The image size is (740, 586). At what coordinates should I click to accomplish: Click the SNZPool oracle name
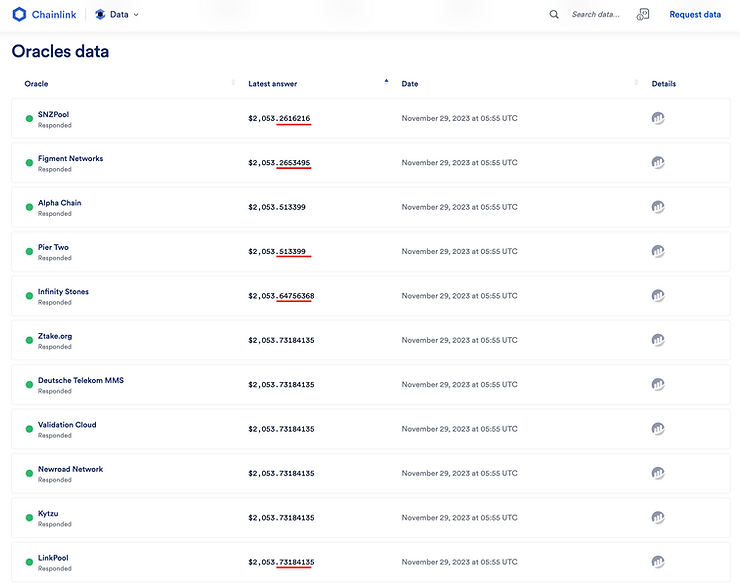click(x=53, y=114)
